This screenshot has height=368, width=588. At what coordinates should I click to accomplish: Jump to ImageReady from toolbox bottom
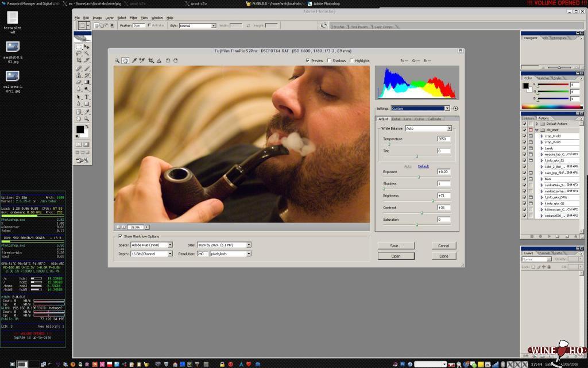(82, 160)
